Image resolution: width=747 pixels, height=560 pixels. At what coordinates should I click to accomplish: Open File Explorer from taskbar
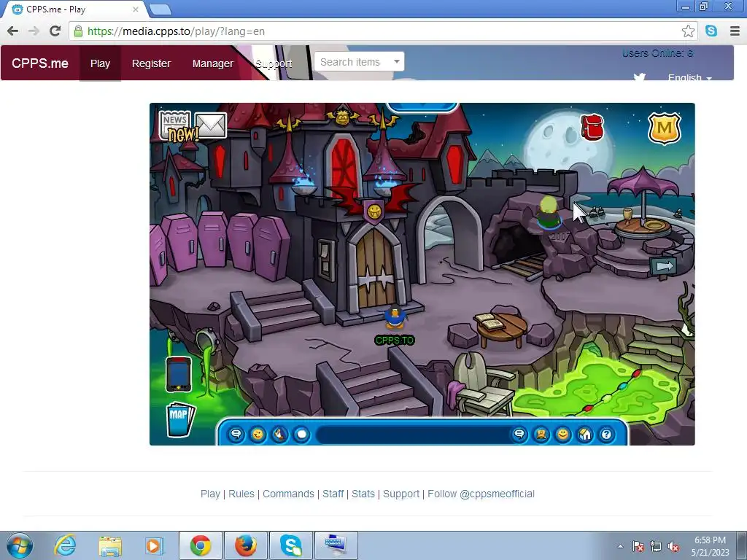pyautogui.click(x=110, y=545)
